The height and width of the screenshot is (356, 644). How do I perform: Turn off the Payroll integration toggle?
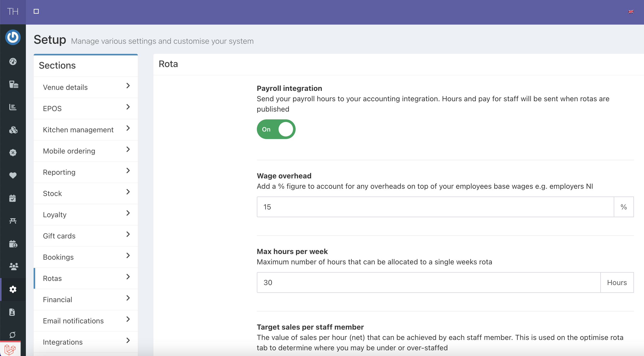(x=276, y=129)
